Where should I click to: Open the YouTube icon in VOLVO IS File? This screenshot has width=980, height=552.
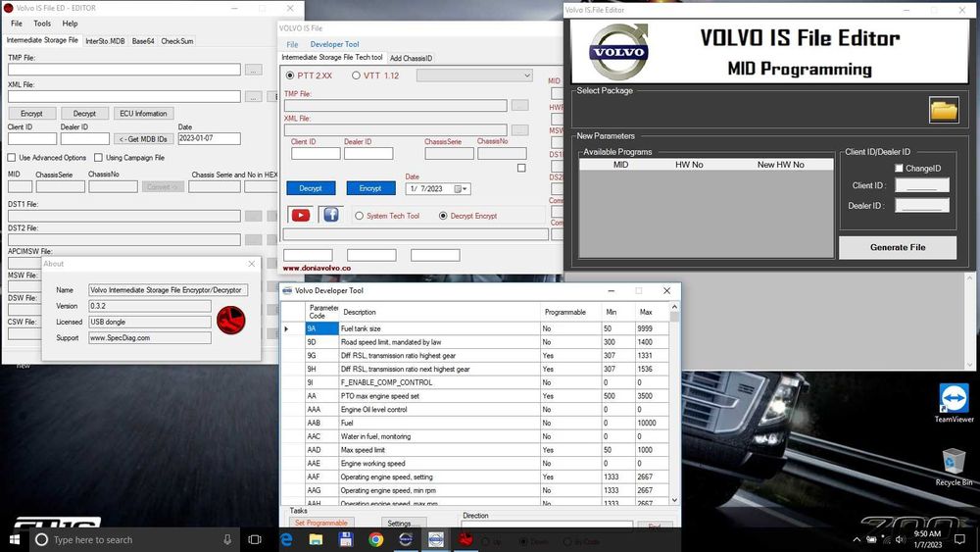(x=301, y=215)
